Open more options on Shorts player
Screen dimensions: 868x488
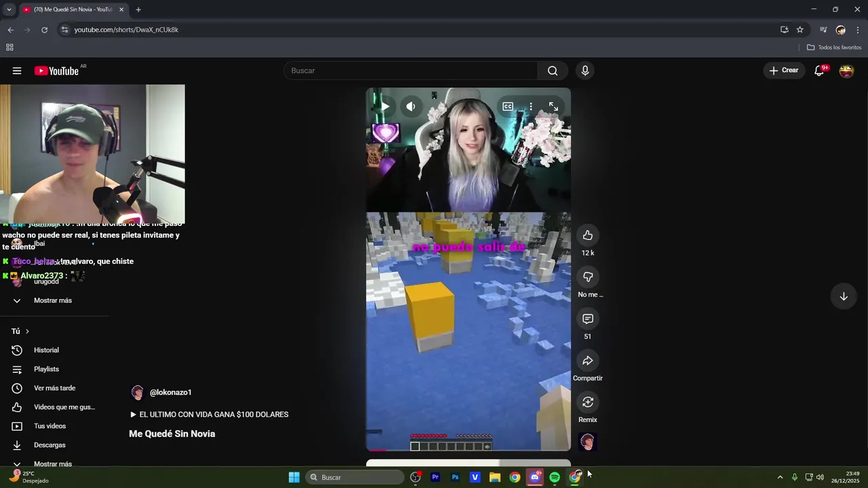coord(531,106)
